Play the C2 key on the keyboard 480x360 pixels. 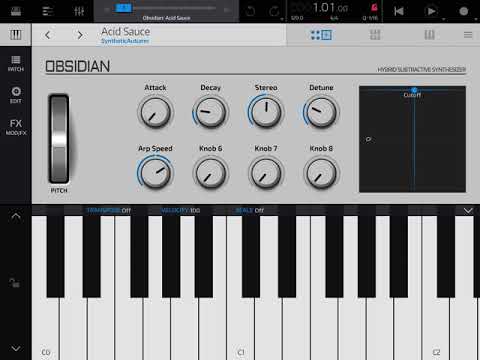(x=436, y=328)
